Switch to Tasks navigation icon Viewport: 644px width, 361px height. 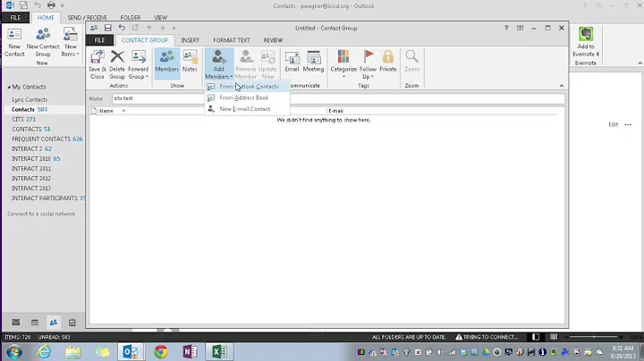[72, 323]
